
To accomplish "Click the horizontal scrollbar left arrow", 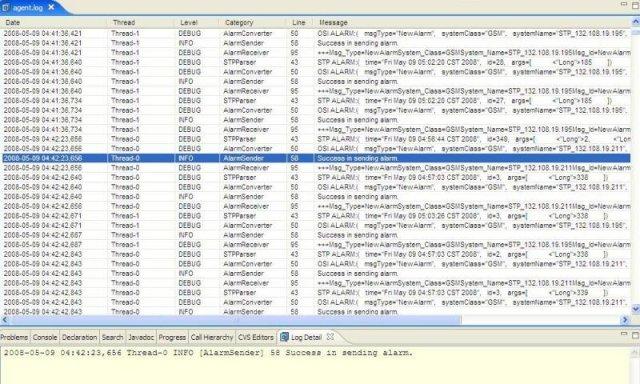I will pos(4,320).
